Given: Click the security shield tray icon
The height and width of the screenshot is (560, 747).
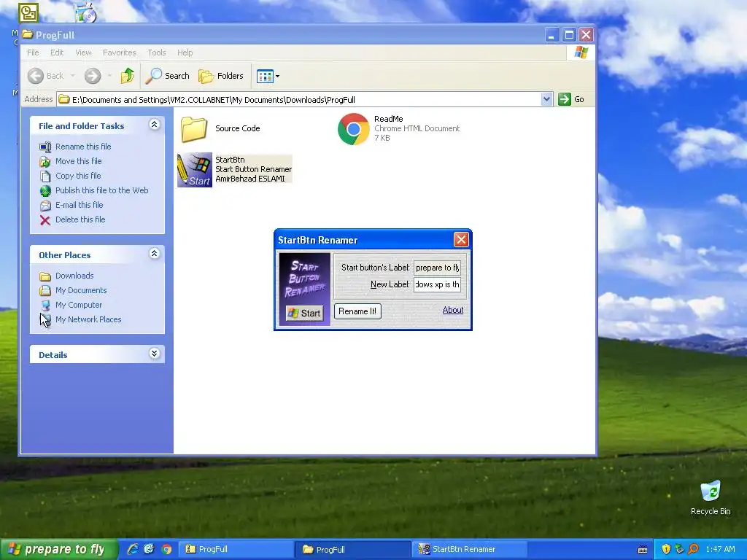Looking at the screenshot, I should click(x=666, y=549).
